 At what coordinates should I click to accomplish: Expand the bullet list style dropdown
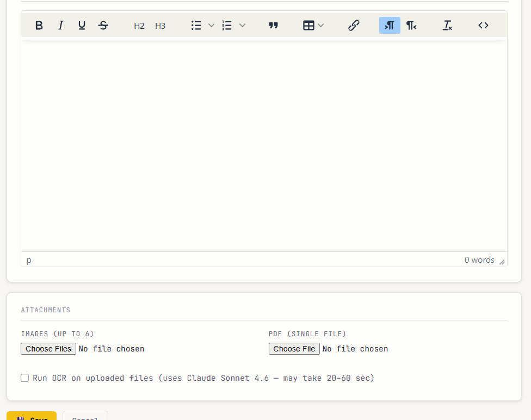(212, 26)
